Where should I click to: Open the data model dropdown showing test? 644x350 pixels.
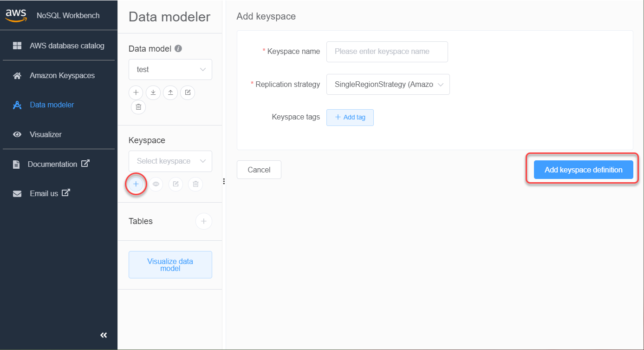pos(170,69)
